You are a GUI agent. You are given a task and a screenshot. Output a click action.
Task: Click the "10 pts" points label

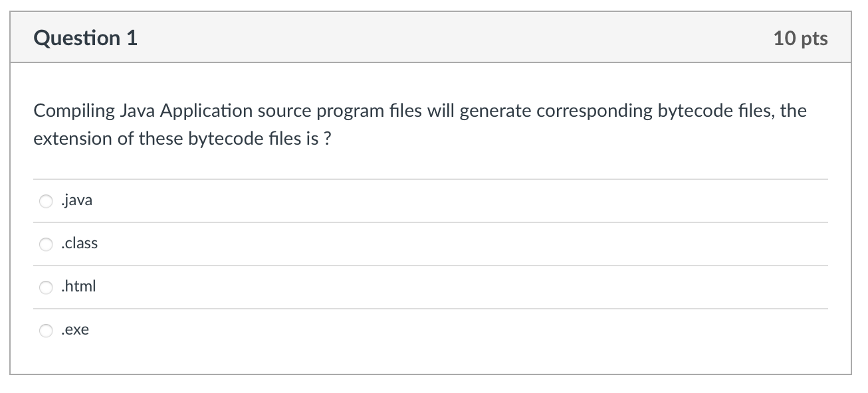coord(800,38)
